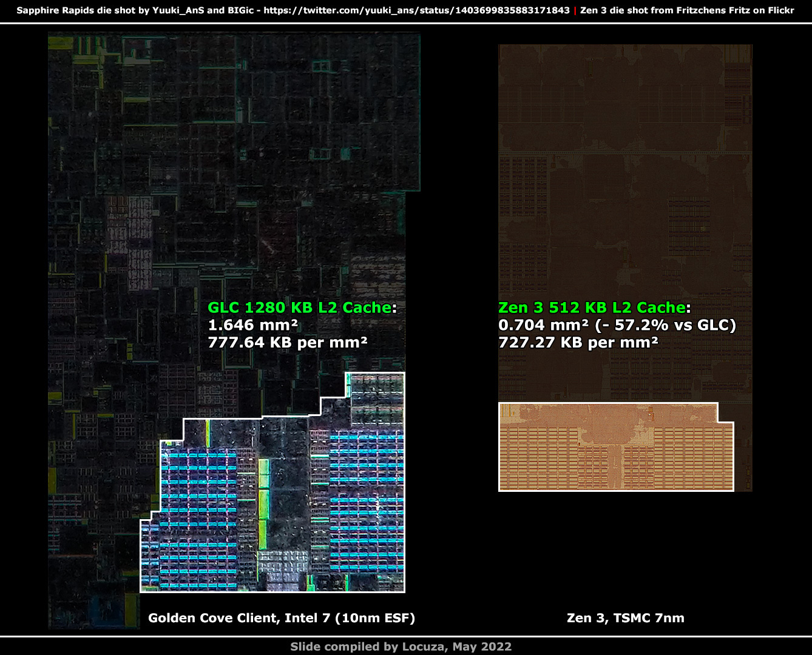Click the Zen 3 die shot Flickr credit
Viewport: 812px width, 655px height.
687,10
